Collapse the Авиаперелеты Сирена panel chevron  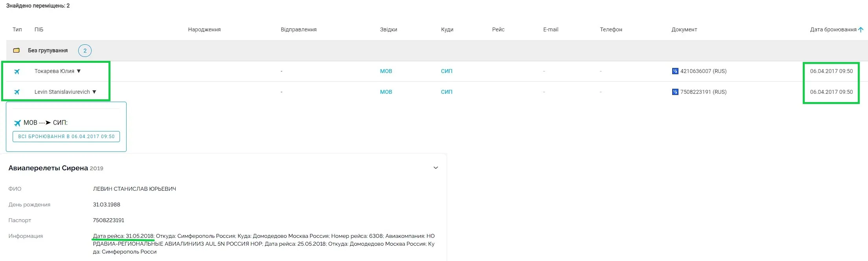(436, 168)
